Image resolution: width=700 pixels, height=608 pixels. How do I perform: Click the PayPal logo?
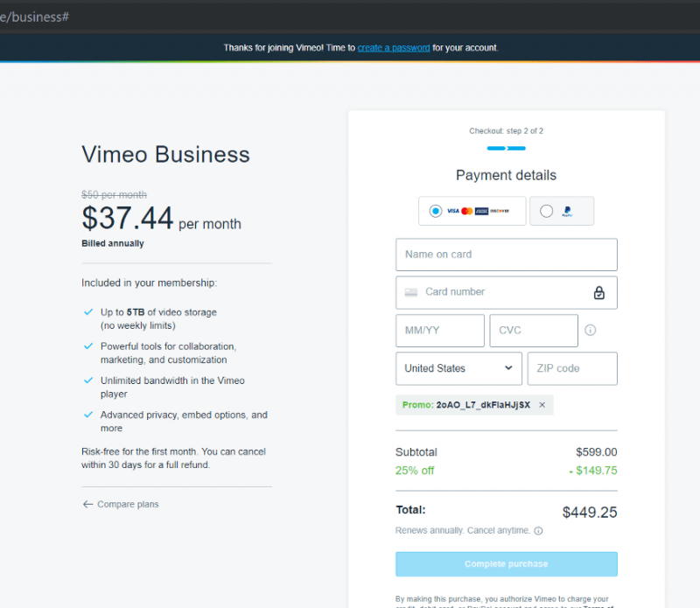click(567, 211)
